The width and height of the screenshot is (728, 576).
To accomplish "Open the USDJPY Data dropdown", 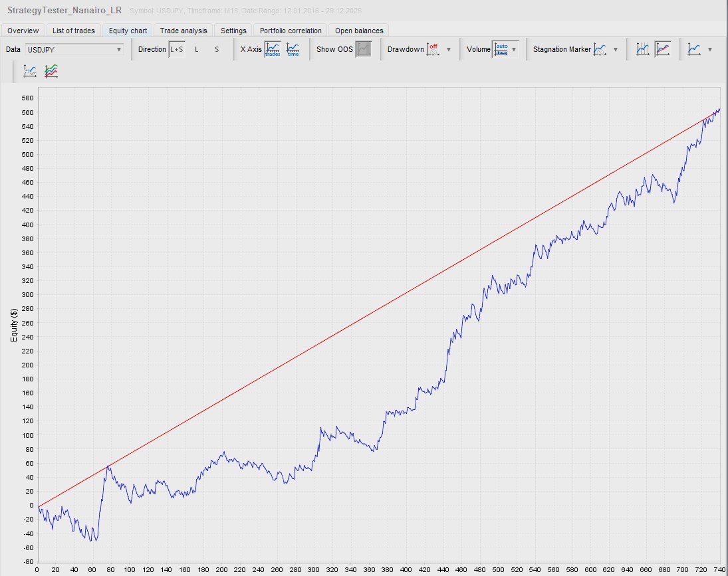I will 74,49.
